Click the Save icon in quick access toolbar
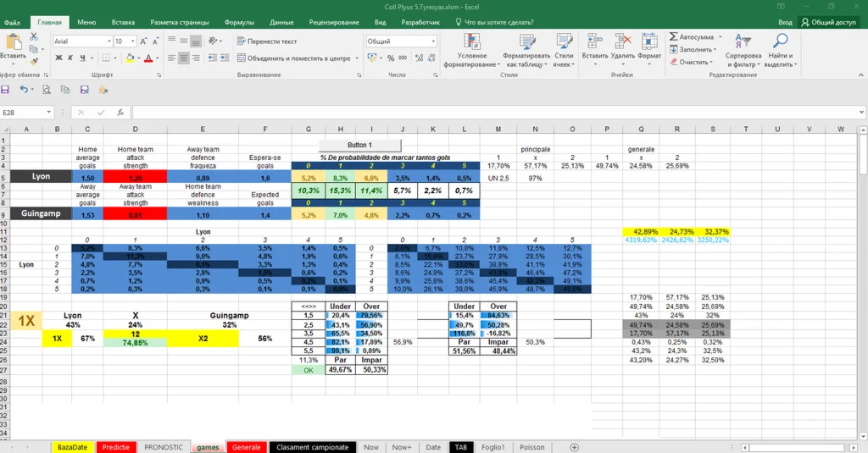 pos(5,90)
